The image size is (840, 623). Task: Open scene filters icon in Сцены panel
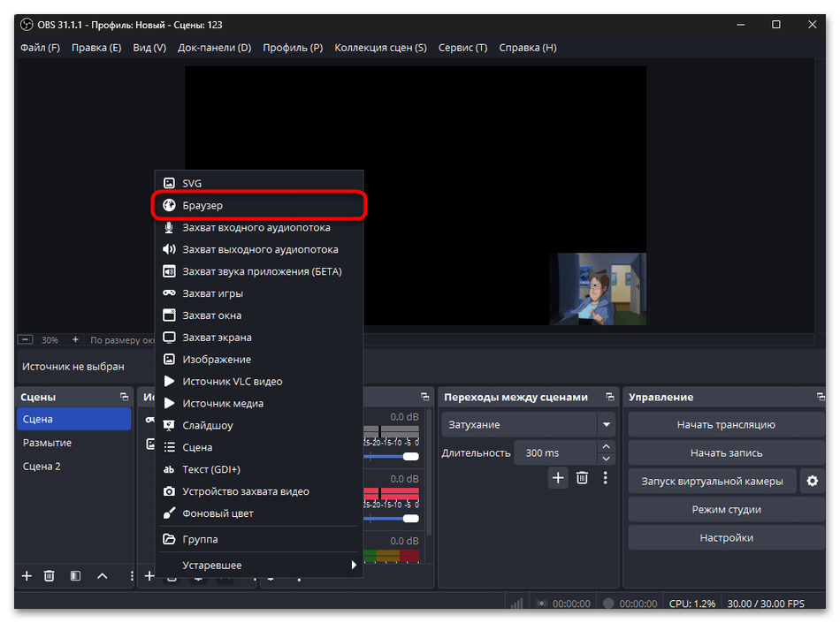pyautogui.click(x=75, y=576)
